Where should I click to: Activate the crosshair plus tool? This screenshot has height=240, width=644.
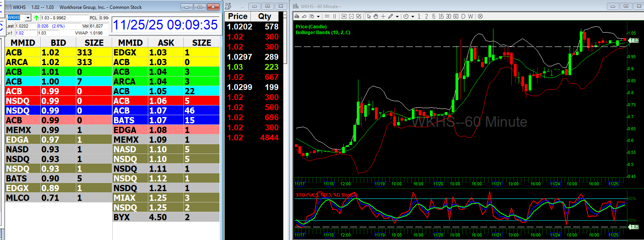(383, 16)
